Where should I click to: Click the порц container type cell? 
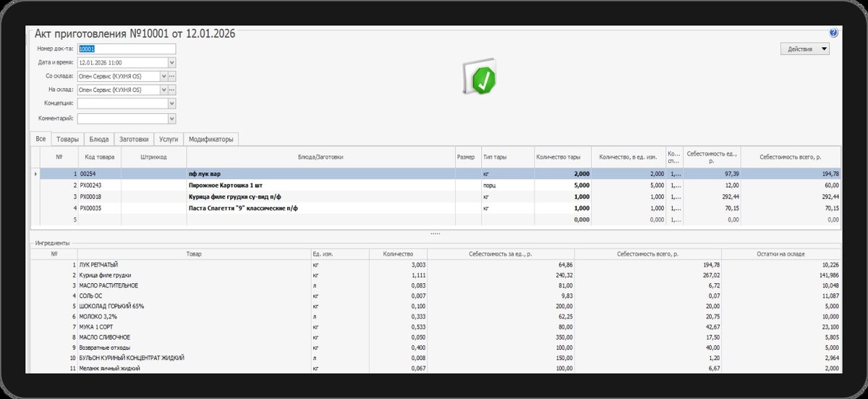[x=508, y=185]
